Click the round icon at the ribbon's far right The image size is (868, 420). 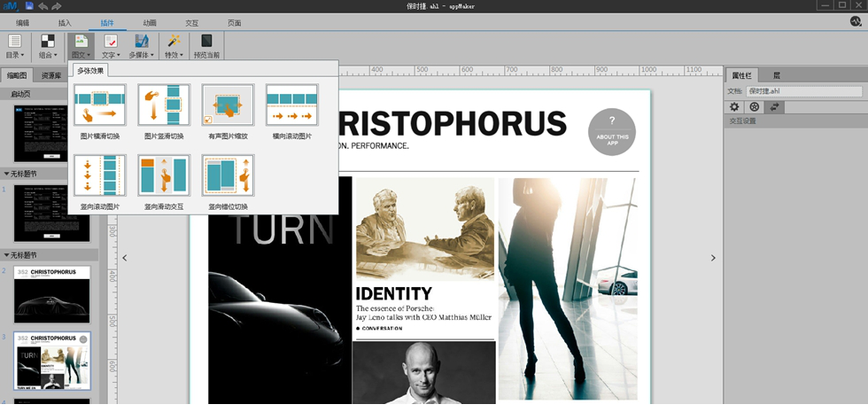point(856,21)
